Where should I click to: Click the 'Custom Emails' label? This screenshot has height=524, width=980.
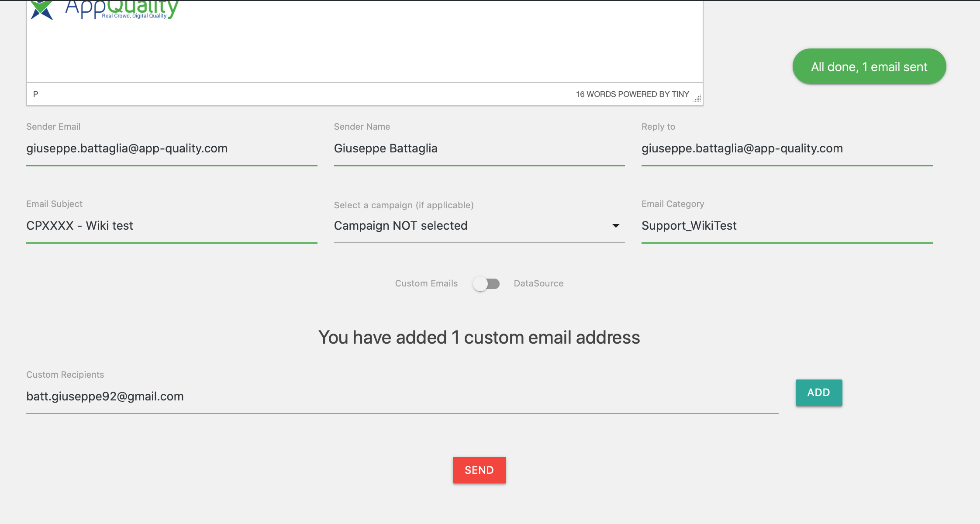point(426,283)
